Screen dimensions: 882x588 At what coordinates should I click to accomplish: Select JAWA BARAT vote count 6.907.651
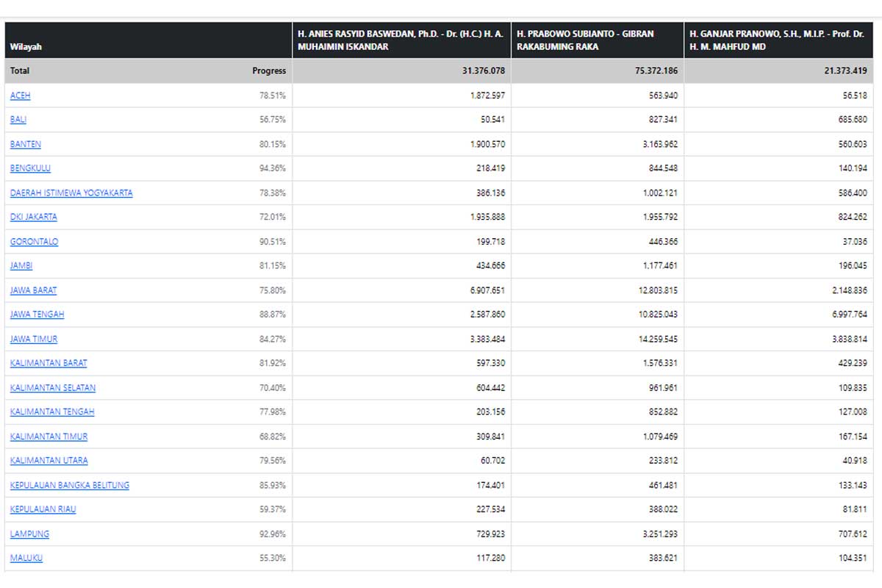tap(488, 290)
